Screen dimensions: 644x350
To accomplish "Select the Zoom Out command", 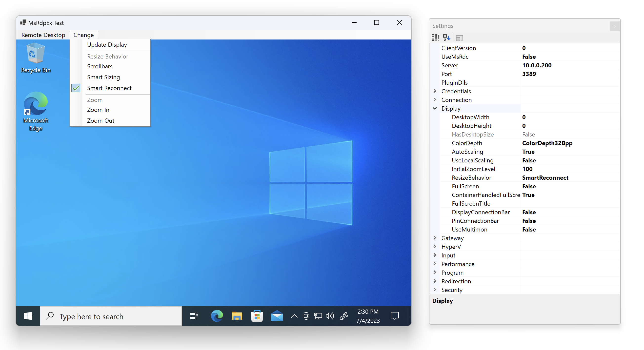I will (x=101, y=120).
